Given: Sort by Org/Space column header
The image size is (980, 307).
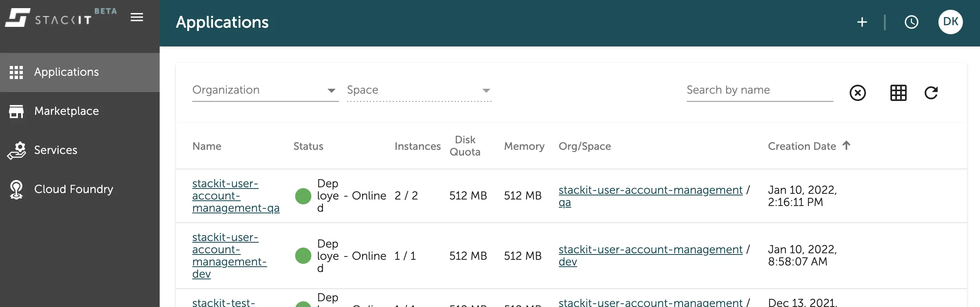Looking at the screenshot, I should pyautogui.click(x=584, y=146).
